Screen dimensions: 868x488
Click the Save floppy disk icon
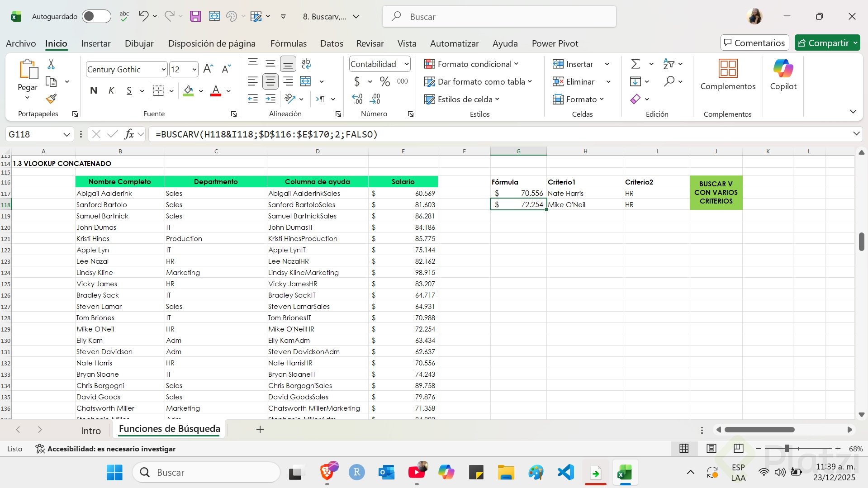coord(195,17)
